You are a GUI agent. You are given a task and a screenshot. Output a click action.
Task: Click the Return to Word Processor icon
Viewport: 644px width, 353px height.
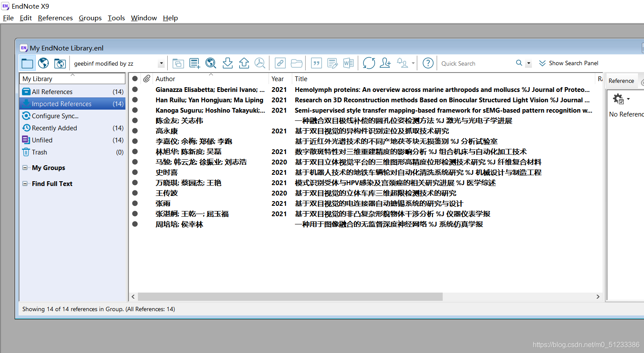[x=348, y=63]
